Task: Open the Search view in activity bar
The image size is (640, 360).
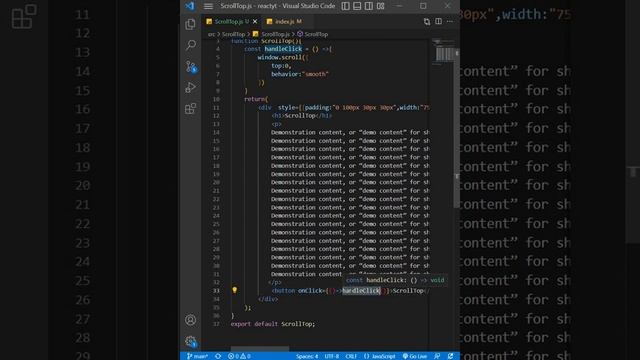Action: [x=191, y=45]
